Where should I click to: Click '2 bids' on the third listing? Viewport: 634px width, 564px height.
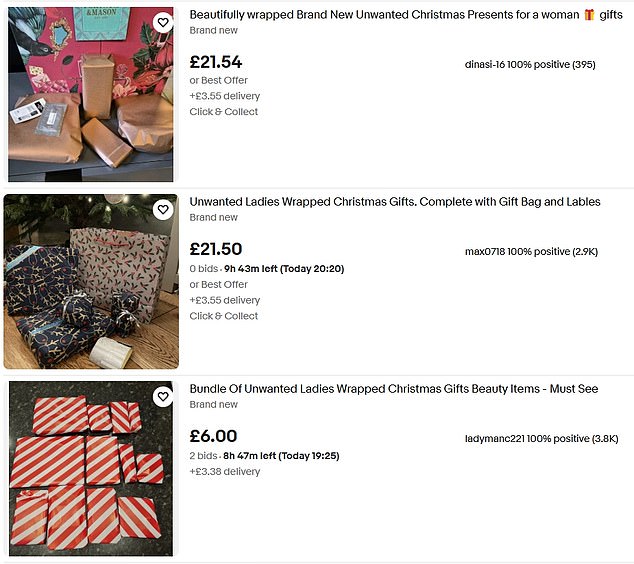coord(205,456)
